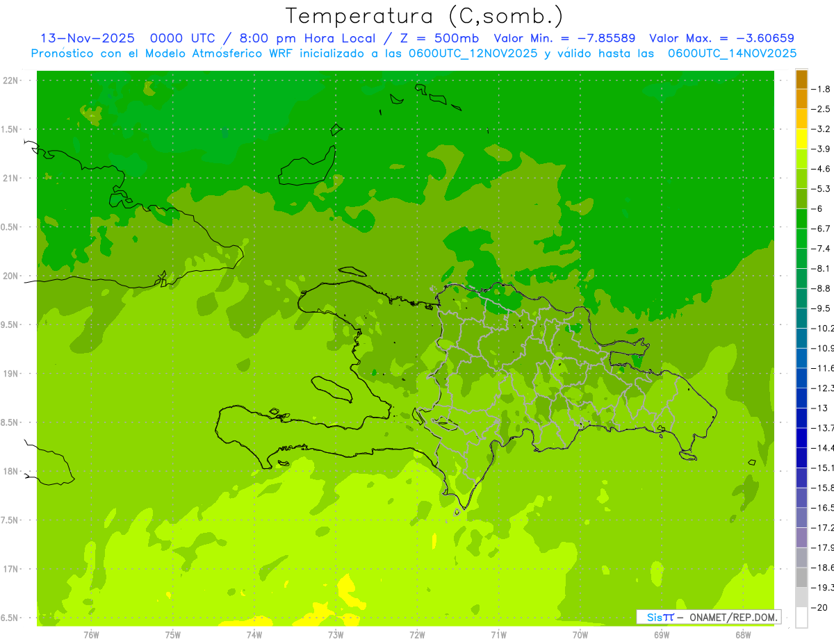Click the "Valor Min. = -7.85589" text
834x644 pixels.
(x=564, y=38)
